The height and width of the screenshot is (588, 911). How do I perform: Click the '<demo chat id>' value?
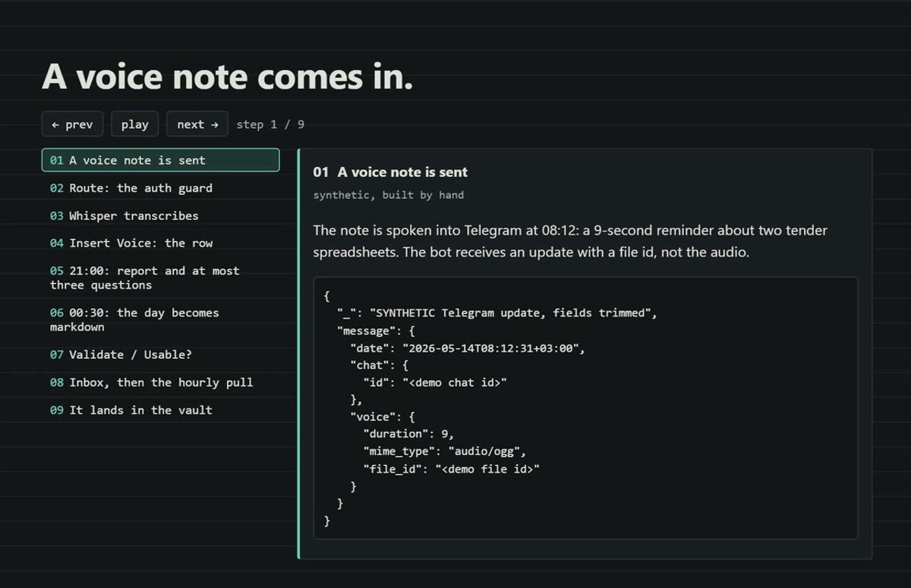454,382
